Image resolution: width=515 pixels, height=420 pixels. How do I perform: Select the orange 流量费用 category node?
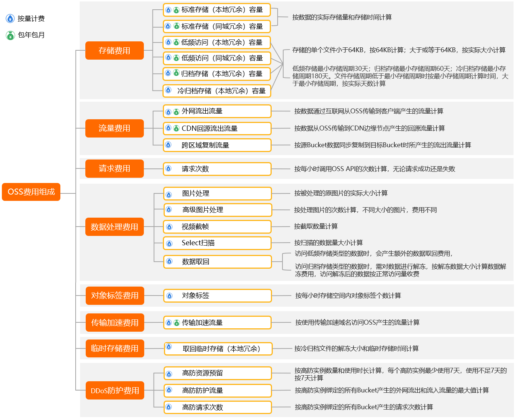114,128
